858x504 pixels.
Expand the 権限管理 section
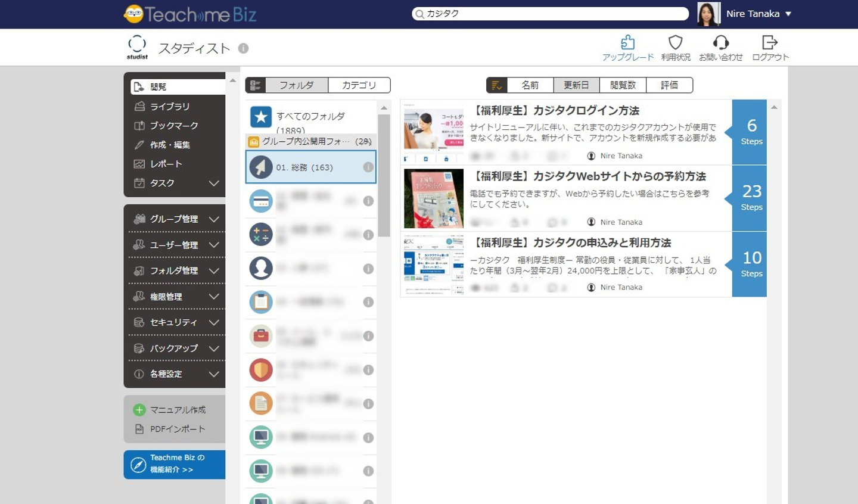coord(214,297)
